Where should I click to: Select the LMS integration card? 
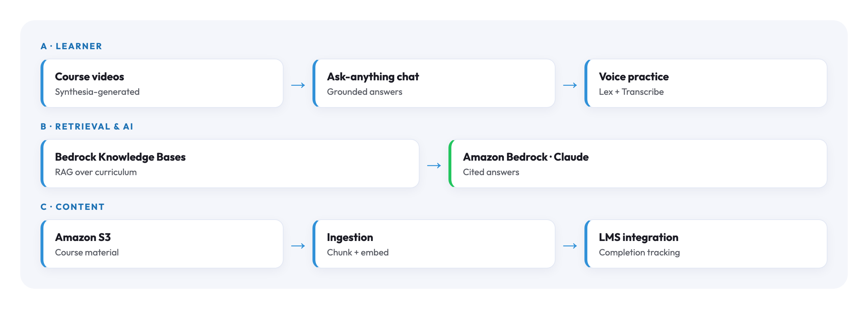(x=706, y=244)
